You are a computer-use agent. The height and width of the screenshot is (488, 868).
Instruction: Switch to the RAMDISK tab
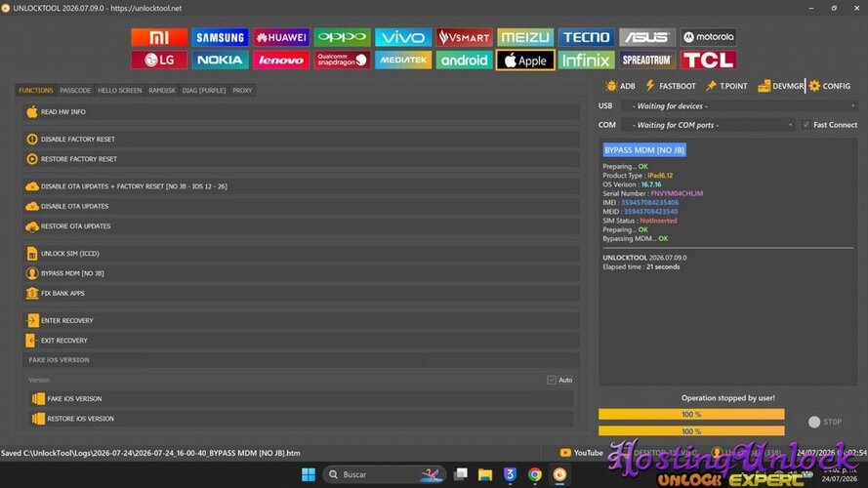[x=162, y=90]
